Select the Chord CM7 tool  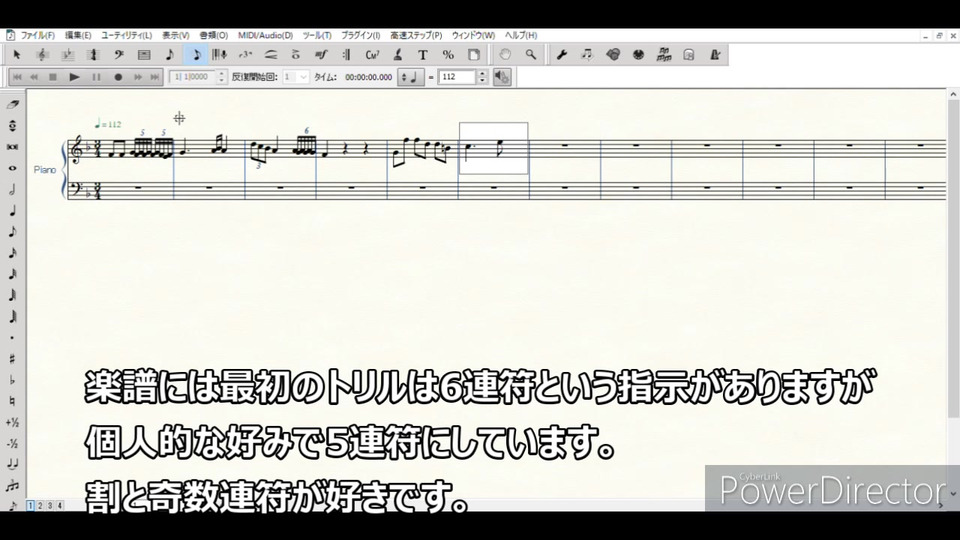(x=372, y=55)
